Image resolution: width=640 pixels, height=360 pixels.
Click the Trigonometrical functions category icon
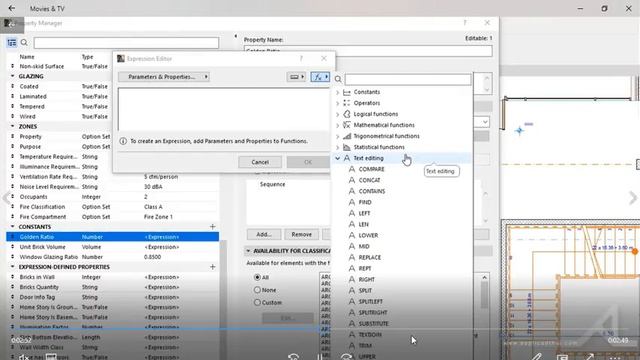[347, 136]
